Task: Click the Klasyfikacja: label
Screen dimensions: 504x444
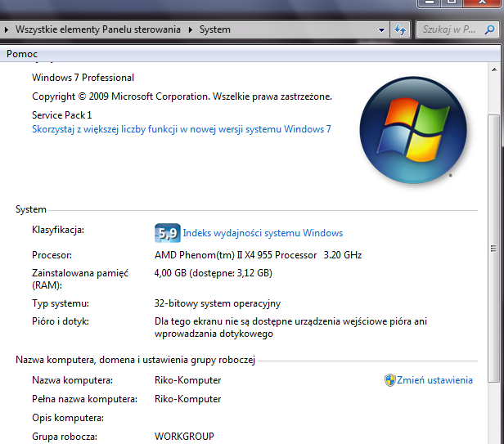Action: coord(58,230)
